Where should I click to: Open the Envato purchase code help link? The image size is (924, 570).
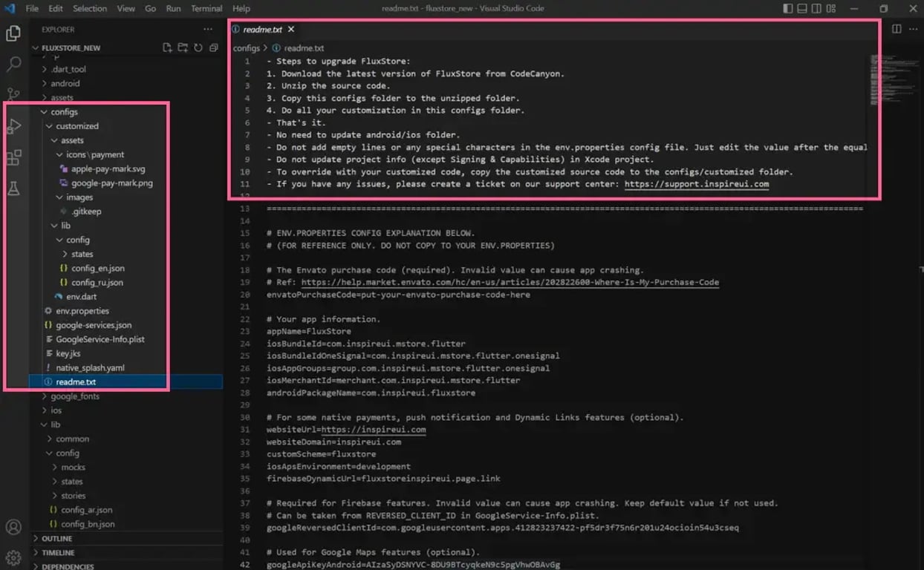click(x=510, y=282)
